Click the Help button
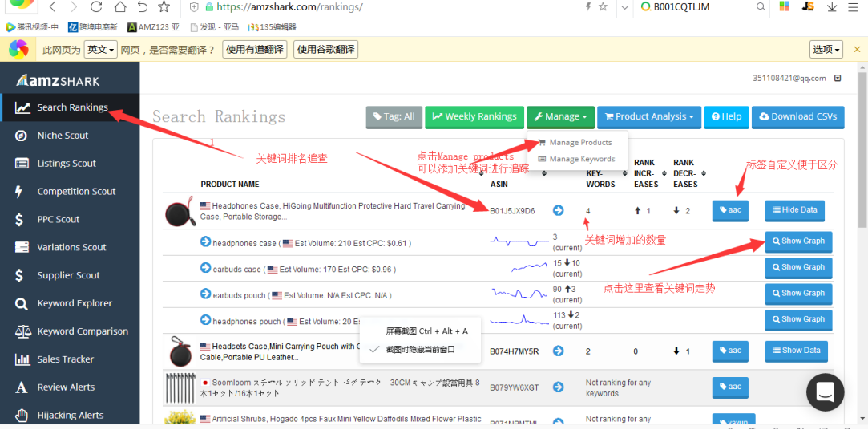The image size is (868, 430). pos(726,117)
